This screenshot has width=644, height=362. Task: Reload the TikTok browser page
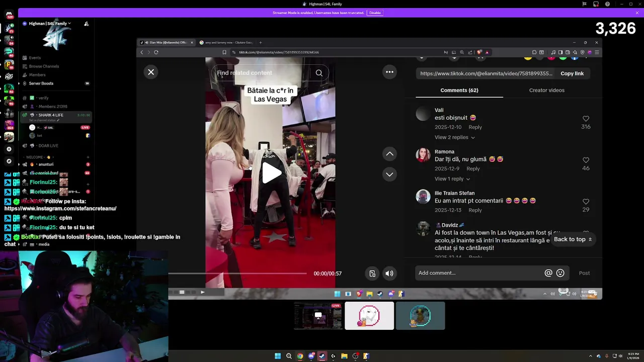(x=156, y=52)
